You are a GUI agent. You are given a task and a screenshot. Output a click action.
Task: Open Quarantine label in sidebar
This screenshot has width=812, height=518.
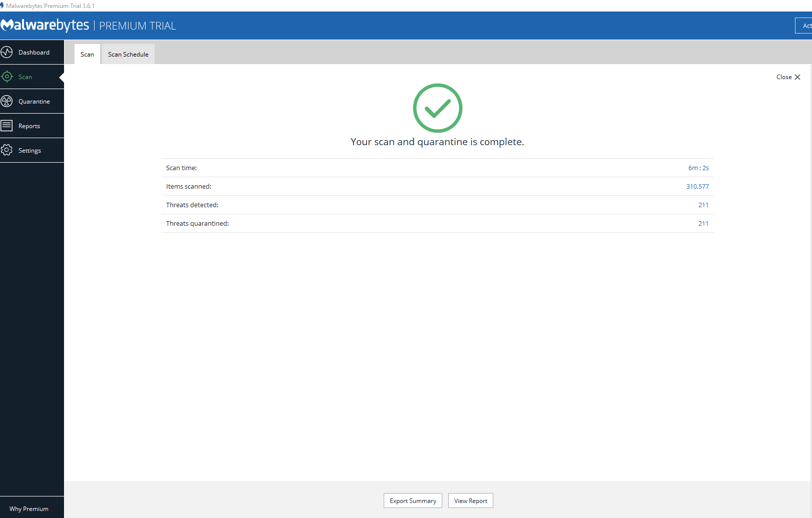tap(34, 102)
